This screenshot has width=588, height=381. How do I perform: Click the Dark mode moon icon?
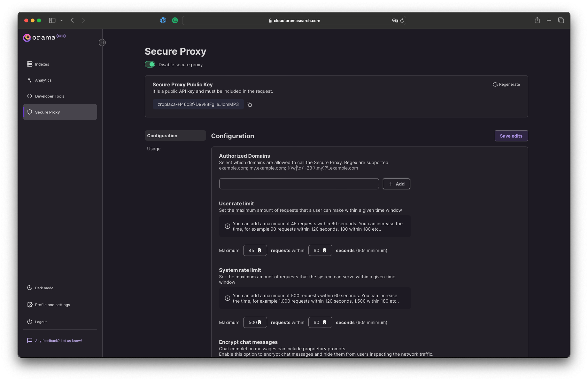30,288
